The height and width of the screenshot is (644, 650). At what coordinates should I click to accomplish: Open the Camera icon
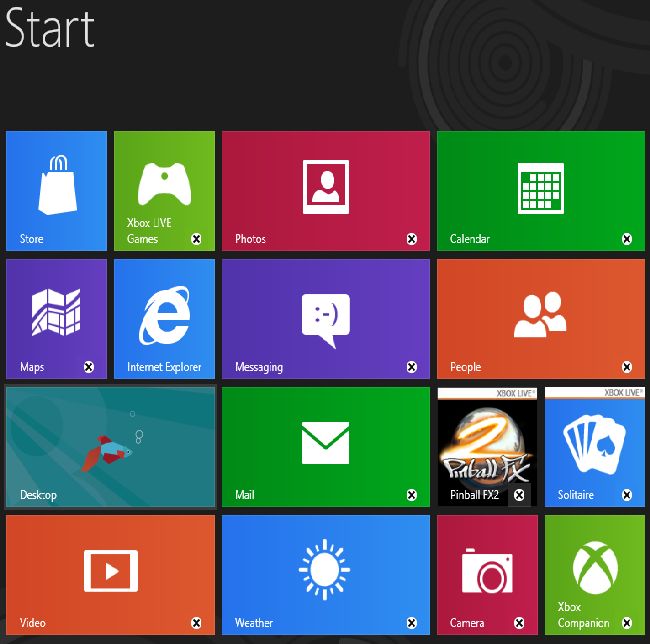coord(487,571)
